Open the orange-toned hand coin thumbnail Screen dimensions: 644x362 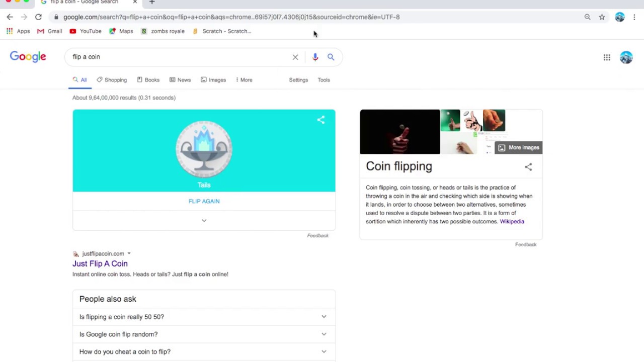pos(494,121)
